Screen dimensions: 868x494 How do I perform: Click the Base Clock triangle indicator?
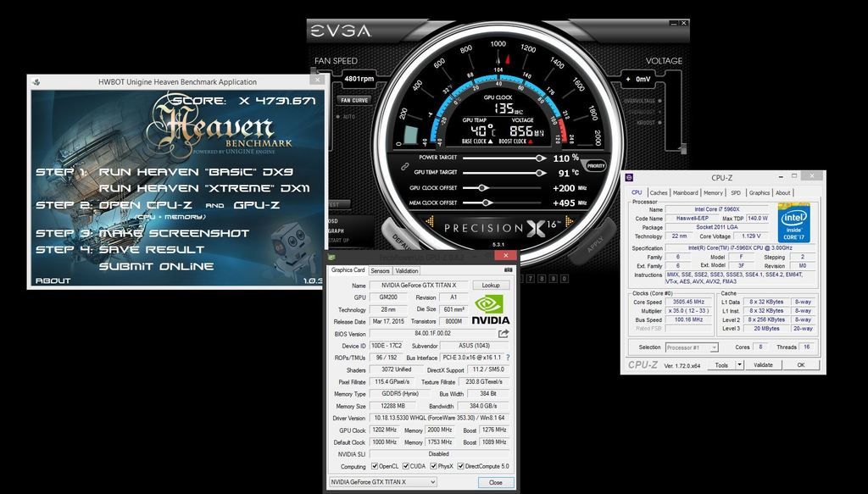[492, 142]
